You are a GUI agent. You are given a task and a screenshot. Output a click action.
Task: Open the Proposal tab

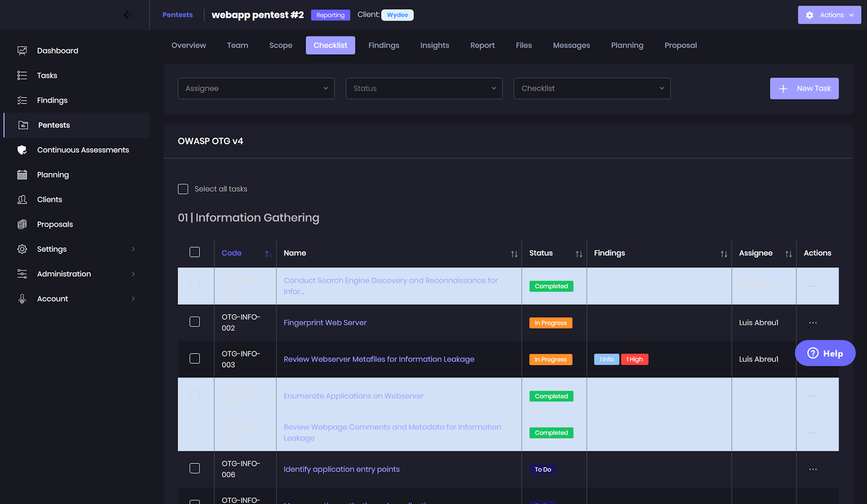pos(681,45)
